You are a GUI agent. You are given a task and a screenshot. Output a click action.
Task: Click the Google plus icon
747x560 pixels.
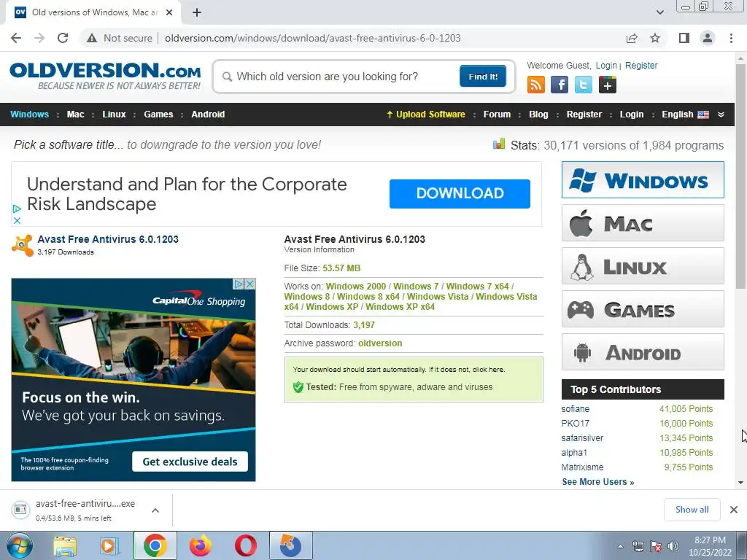point(608,85)
